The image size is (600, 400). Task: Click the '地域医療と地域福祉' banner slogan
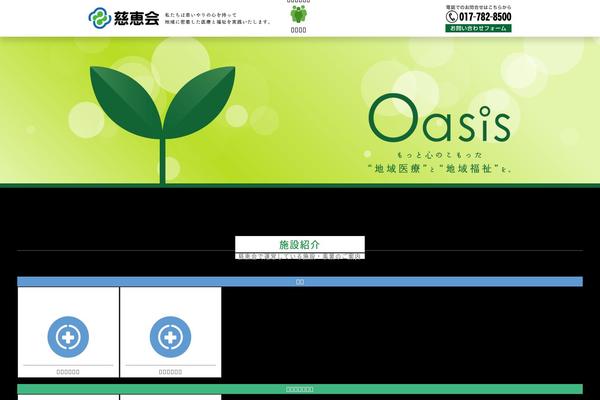click(x=439, y=168)
